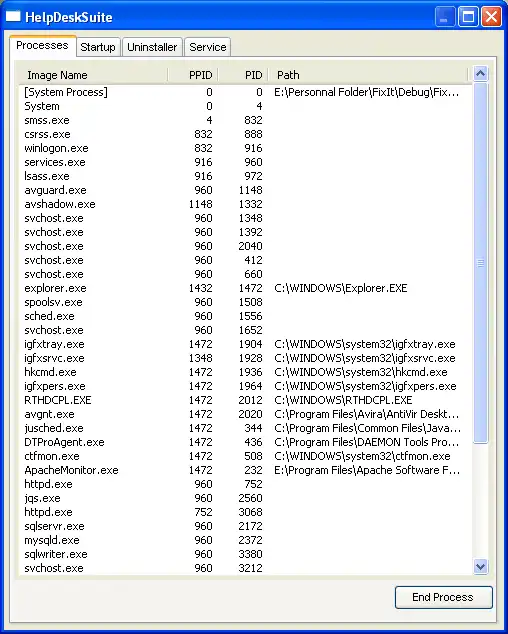Click the DAEMON Tools Pro path cell

(366, 442)
